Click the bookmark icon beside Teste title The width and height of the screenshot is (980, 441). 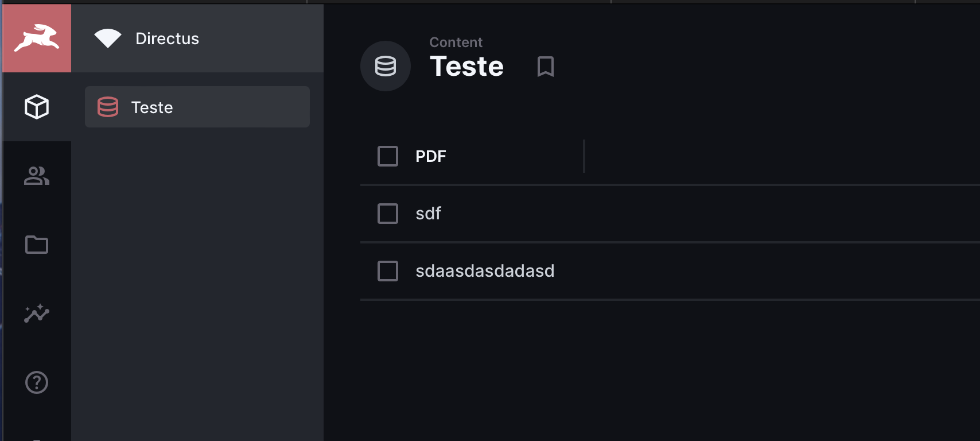[545, 67]
